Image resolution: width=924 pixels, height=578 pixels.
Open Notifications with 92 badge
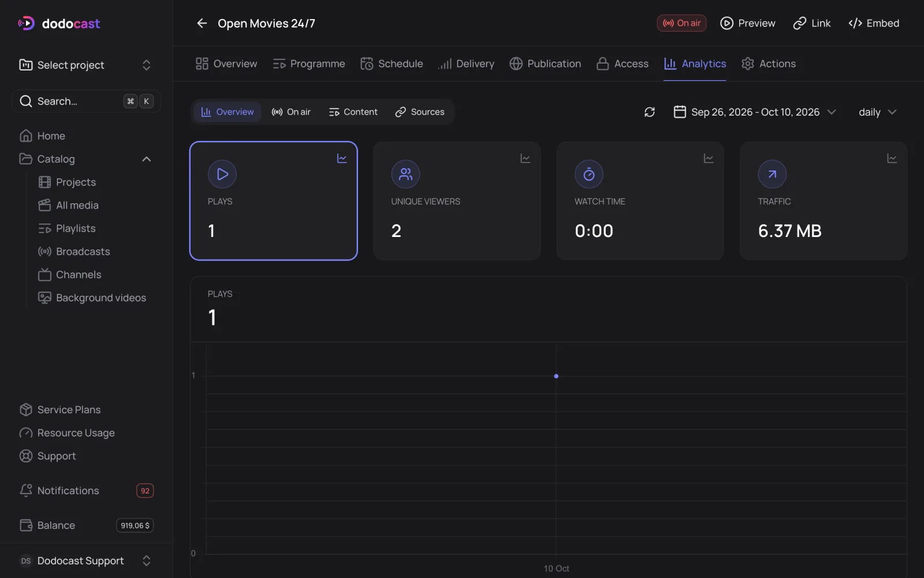(86, 491)
